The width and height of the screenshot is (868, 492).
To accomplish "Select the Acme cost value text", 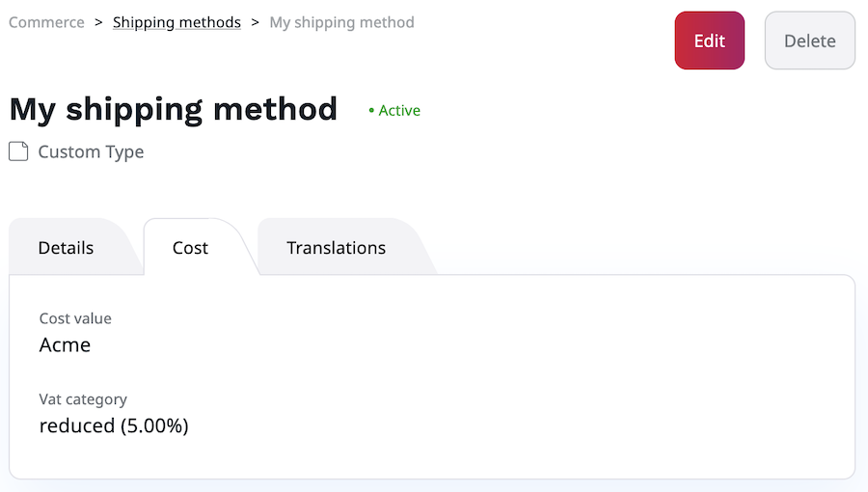I will pyautogui.click(x=65, y=344).
